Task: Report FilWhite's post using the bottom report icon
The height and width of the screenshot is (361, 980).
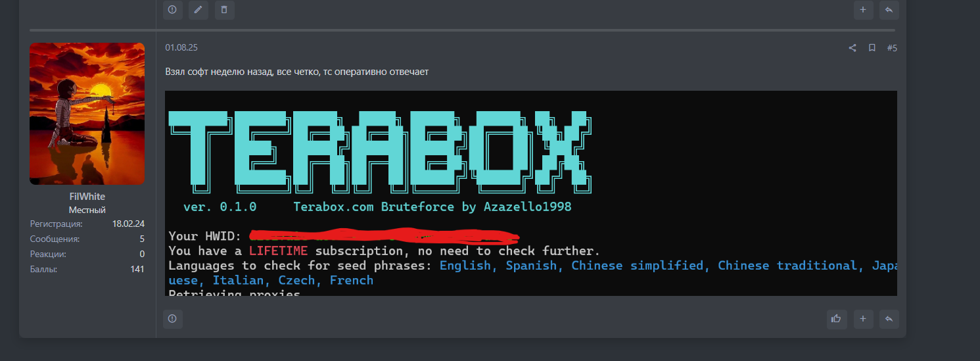Action: (172, 319)
